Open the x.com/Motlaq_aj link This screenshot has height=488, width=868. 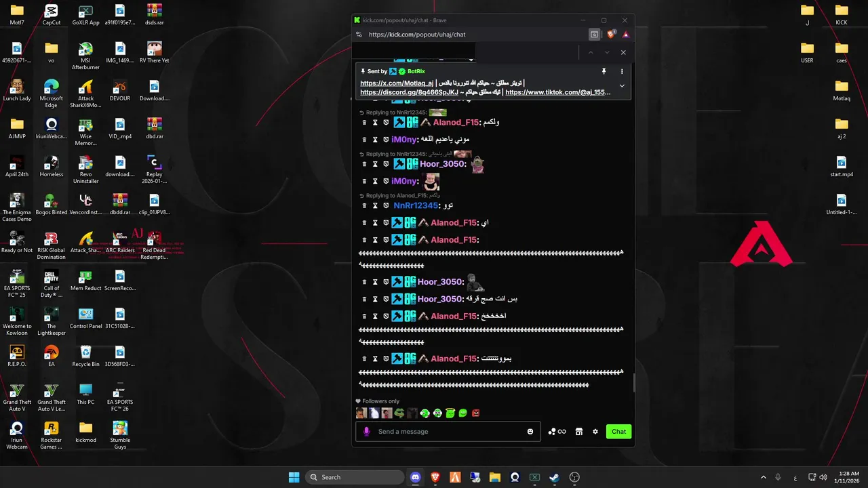click(397, 83)
